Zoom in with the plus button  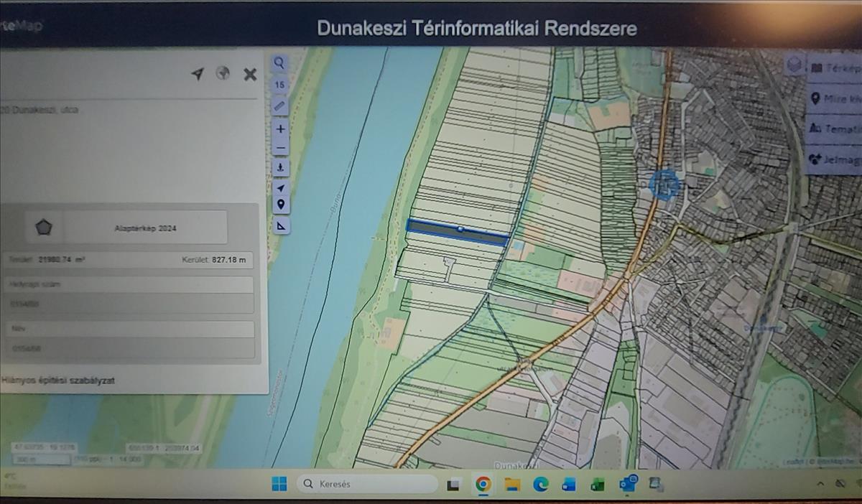280,129
